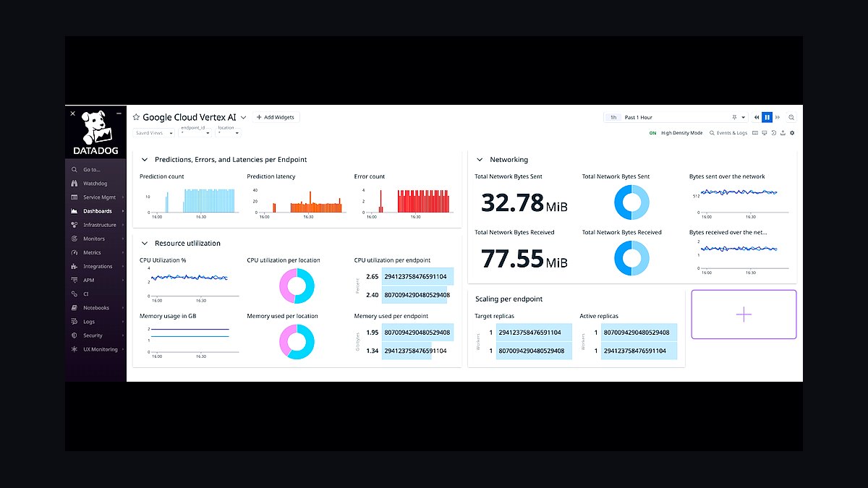Viewport: 868px width, 488px height.
Task: Pin the time range with pin icon
Action: 734,117
